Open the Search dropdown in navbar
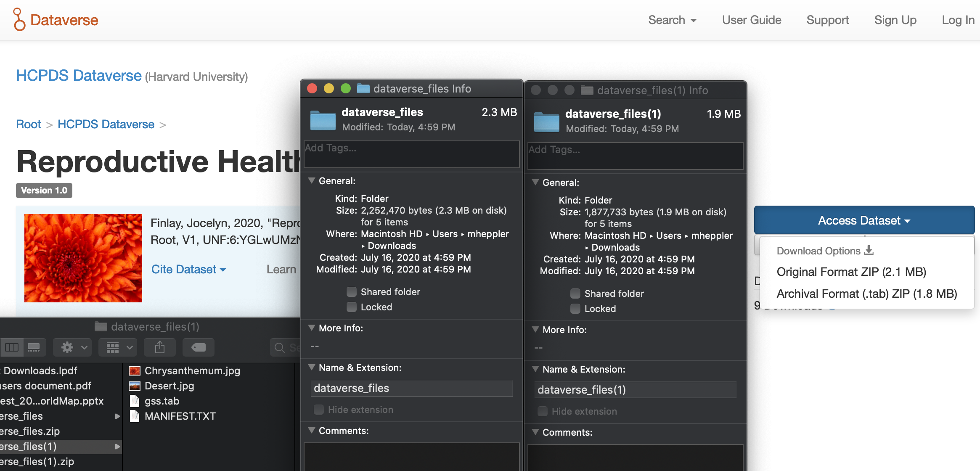The height and width of the screenshot is (471, 980). point(672,20)
